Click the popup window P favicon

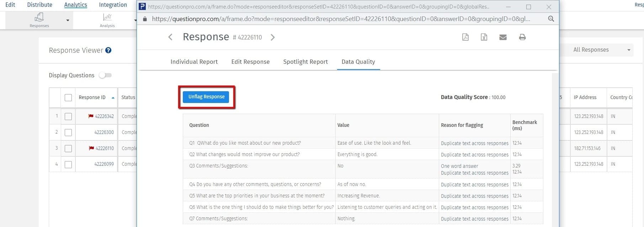pyautogui.click(x=142, y=6)
